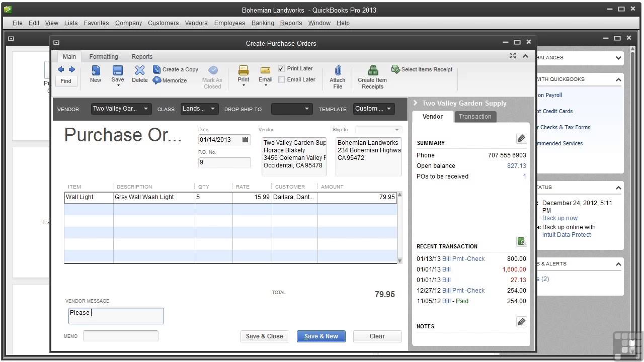Image resolution: width=644 pixels, height=362 pixels.
Task: Go to next purchase order arrow
Action: [x=71, y=69]
